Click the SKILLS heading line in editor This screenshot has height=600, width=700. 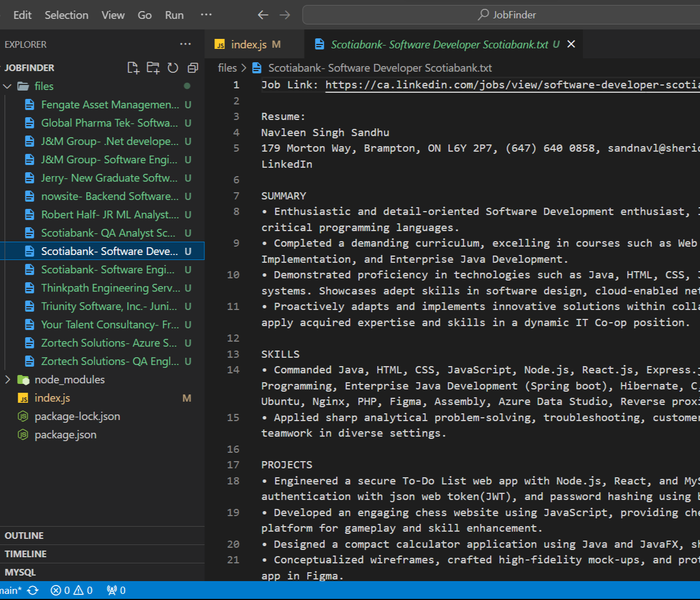pyautogui.click(x=281, y=354)
